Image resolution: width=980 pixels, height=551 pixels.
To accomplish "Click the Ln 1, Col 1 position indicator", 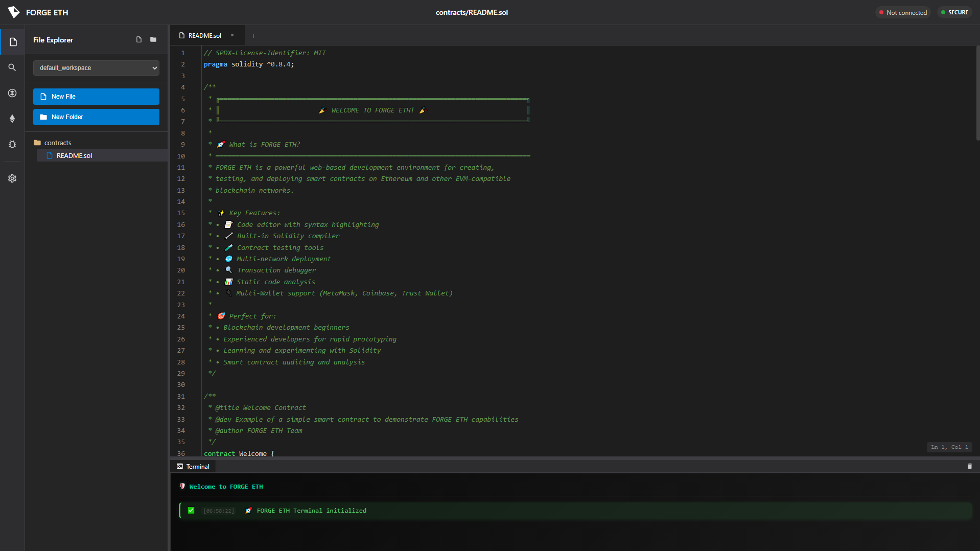I will (949, 447).
